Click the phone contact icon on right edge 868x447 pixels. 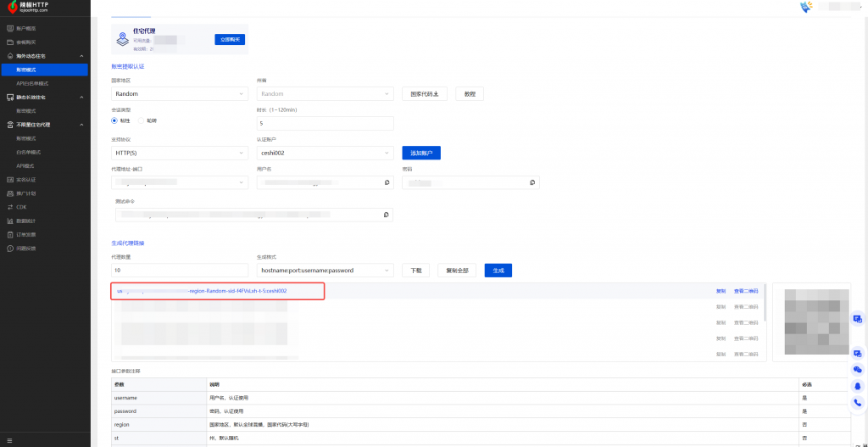[858, 403]
